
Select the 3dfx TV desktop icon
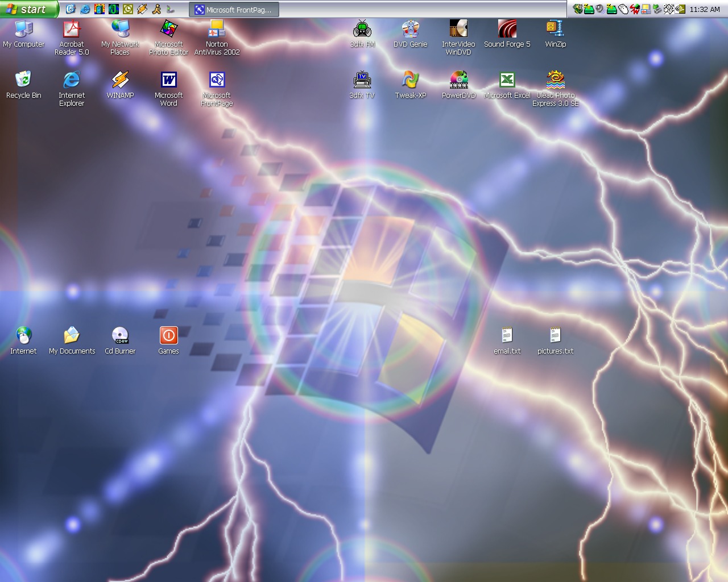(x=362, y=85)
